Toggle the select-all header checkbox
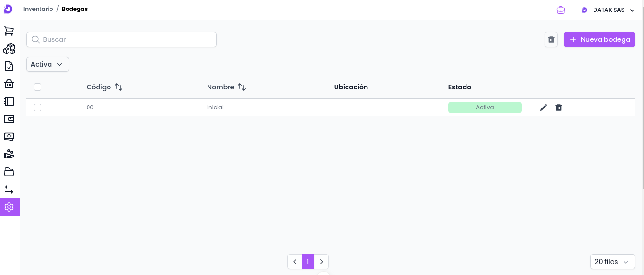This screenshot has width=644, height=275. pyautogui.click(x=38, y=87)
